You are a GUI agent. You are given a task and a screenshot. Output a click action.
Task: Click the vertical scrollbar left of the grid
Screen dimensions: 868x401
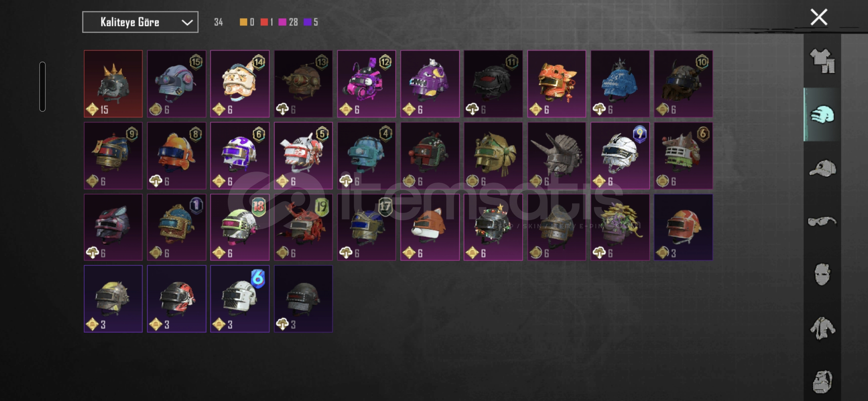click(x=43, y=87)
